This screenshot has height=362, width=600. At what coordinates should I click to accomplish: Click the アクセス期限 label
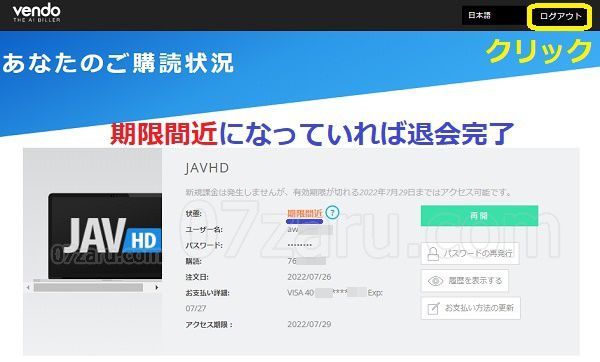tap(209, 325)
